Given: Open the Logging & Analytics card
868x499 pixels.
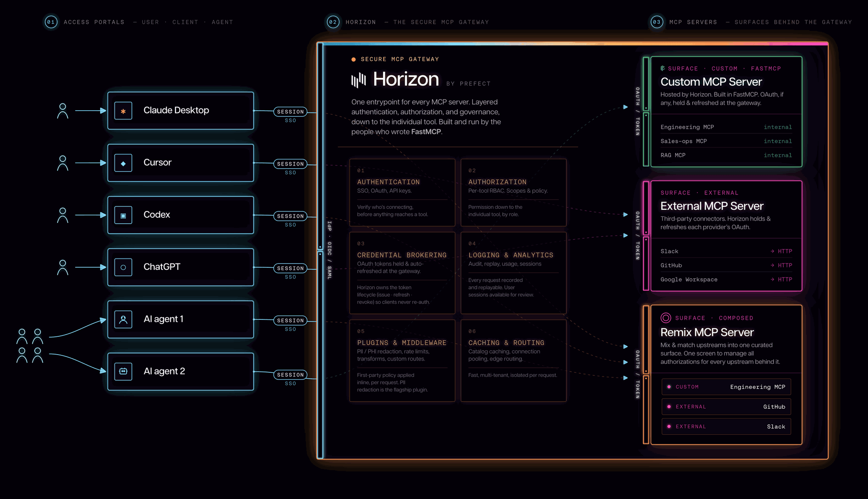Looking at the screenshot, I should (513, 273).
